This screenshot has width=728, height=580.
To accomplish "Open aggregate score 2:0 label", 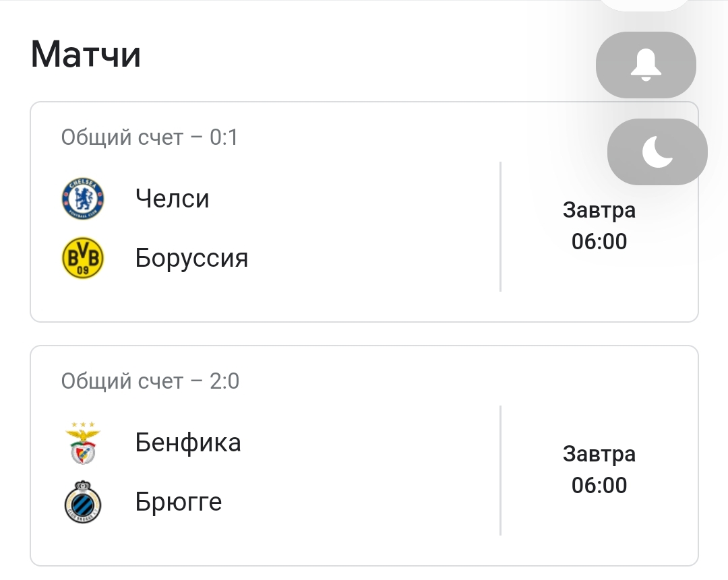I will (150, 381).
